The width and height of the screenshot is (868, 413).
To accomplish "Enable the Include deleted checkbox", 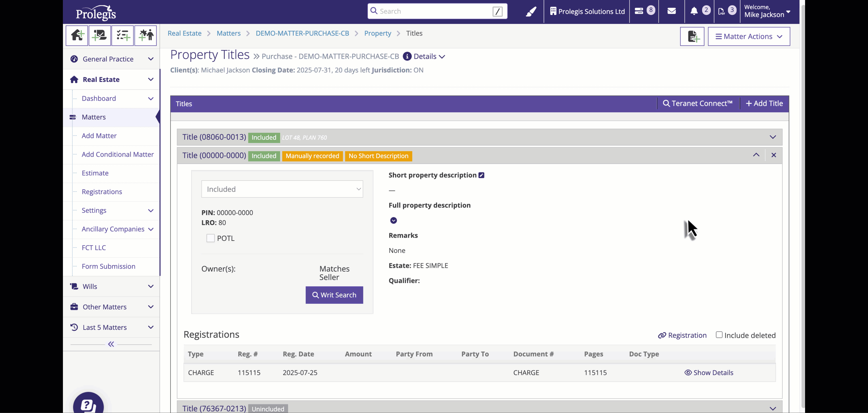I will click(719, 335).
